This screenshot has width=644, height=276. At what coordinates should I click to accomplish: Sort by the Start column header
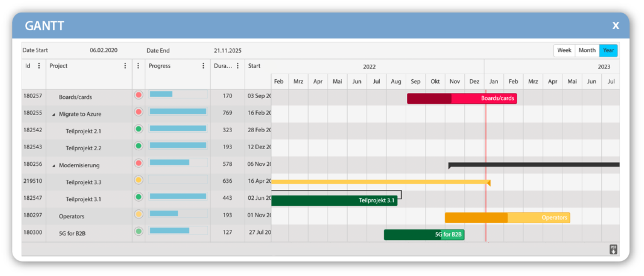254,65
